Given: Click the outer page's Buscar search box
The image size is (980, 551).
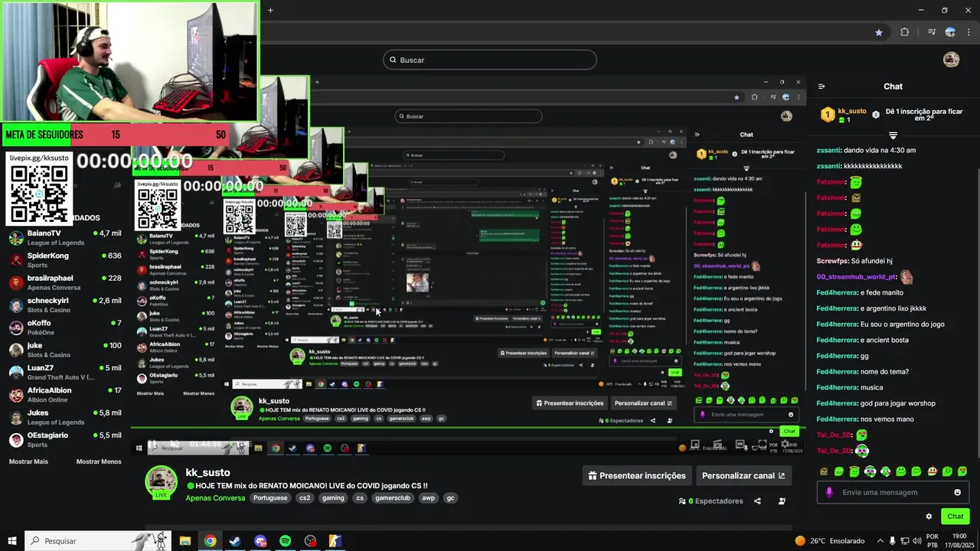Looking at the screenshot, I should point(489,60).
